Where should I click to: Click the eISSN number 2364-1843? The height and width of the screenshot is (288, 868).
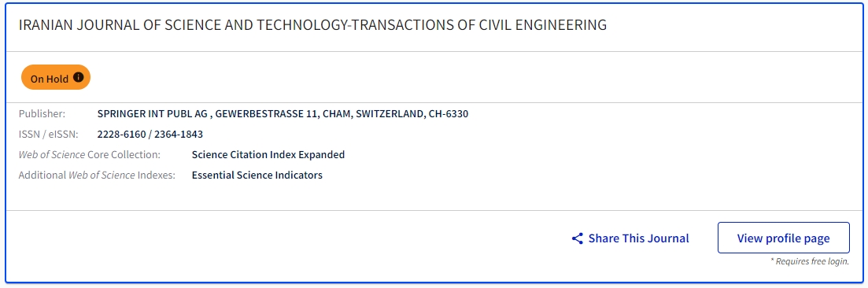179,134
